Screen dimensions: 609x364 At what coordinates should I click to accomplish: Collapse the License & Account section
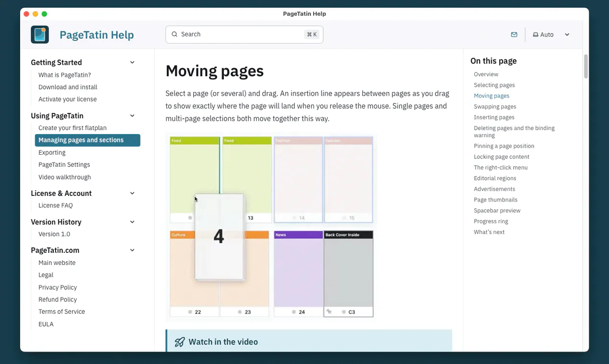click(132, 193)
